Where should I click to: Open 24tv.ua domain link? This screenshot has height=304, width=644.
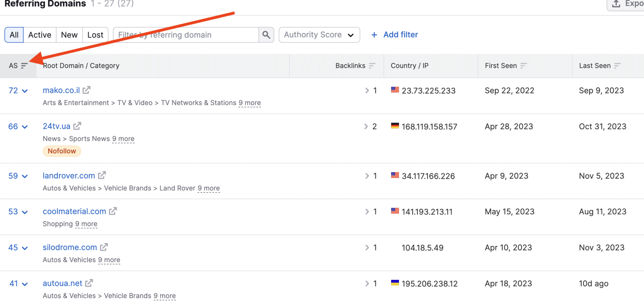point(57,126)
